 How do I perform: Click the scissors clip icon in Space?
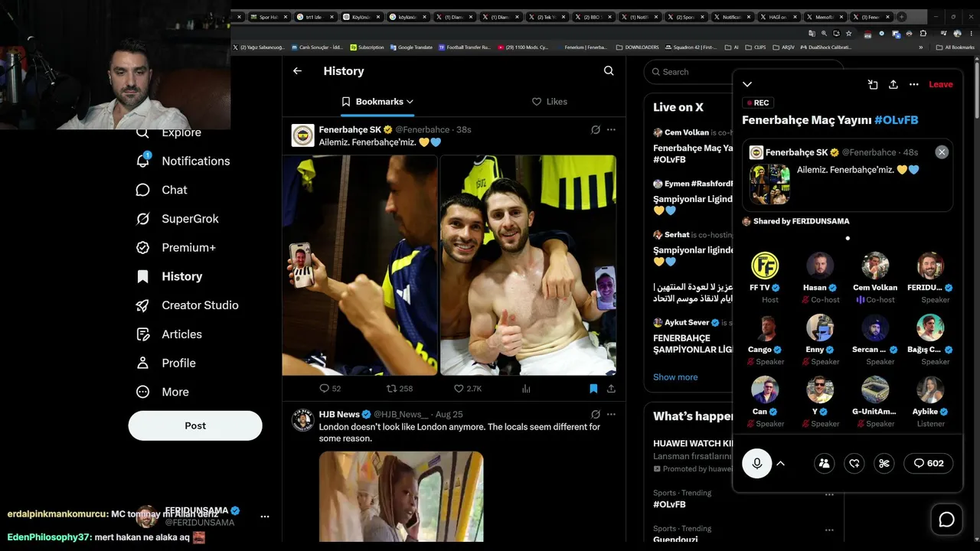pyautogui.click(x=884, y=463)
